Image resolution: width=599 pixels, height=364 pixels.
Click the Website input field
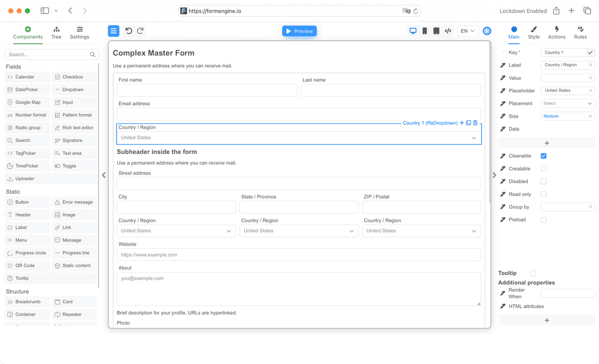pos(299,255)
